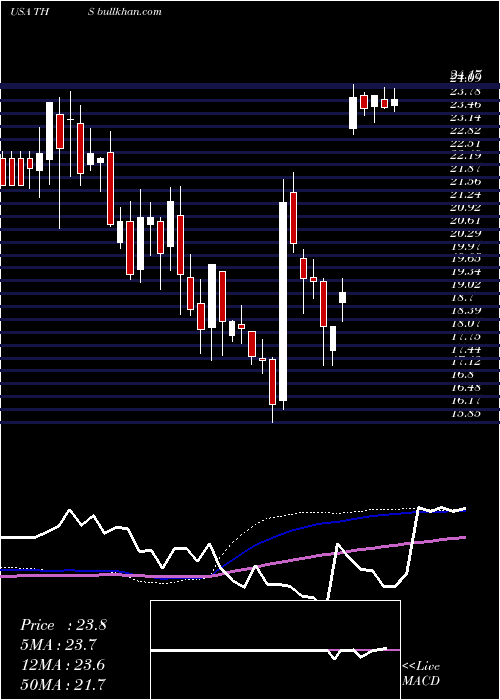Click the "12MA : 23.6" readout

(x=62, y=665)
